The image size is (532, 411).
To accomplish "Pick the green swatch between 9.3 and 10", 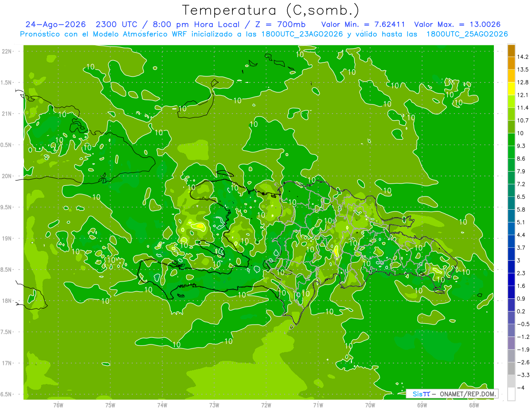I will click(x=511, y=140).
